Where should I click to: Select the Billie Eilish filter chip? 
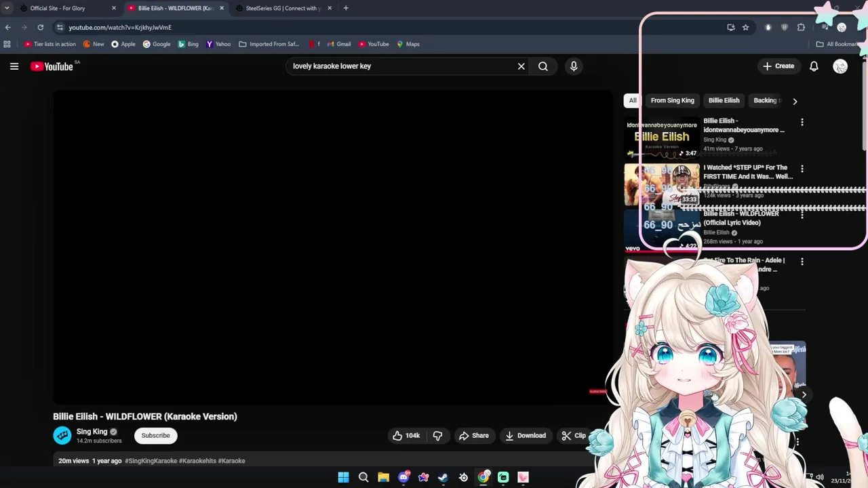coord(724,100)
